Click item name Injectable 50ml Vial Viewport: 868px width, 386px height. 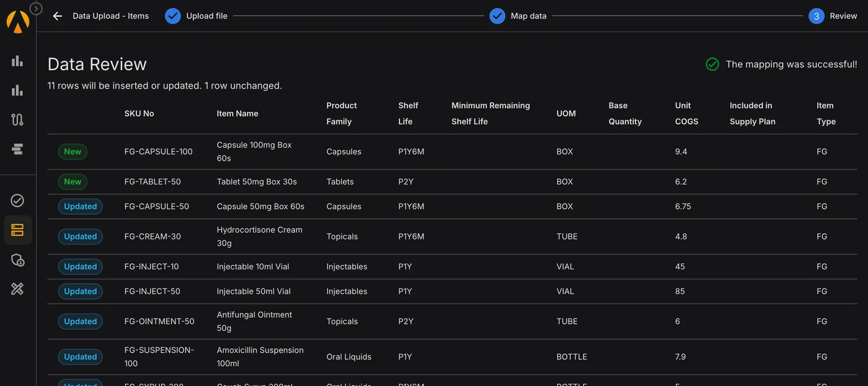[x=254, y=292]
